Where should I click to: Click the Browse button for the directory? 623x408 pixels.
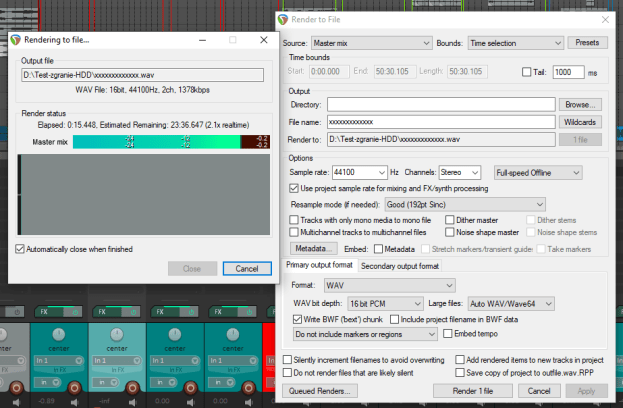584,104
